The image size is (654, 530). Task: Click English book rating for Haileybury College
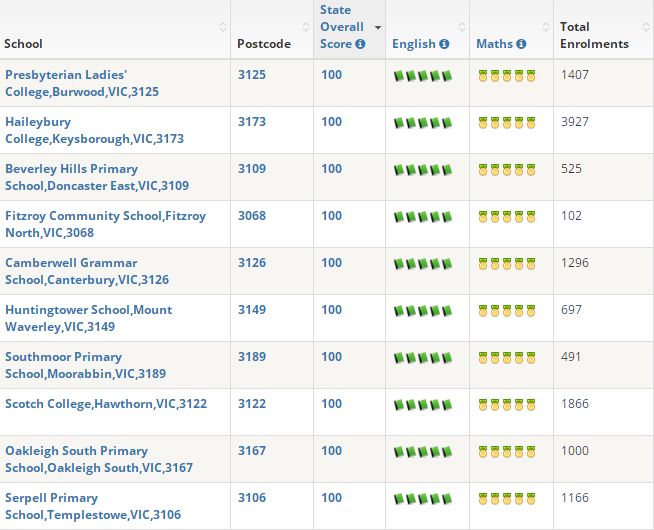click(x=423, y=123)
